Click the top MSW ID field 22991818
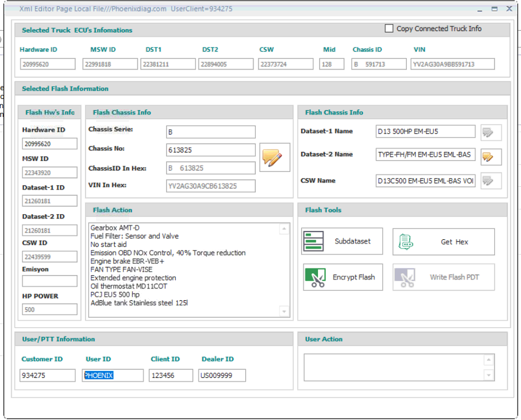 click(x=110, y=64)
